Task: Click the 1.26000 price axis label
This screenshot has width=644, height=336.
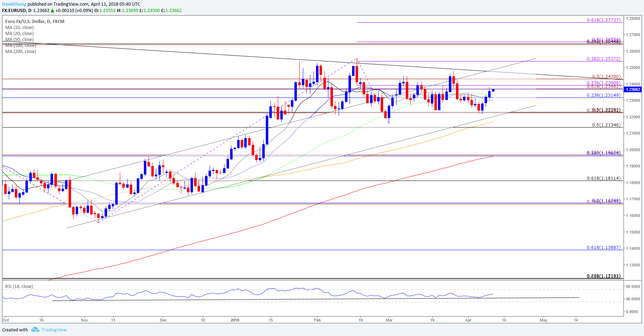Action: 632,51
